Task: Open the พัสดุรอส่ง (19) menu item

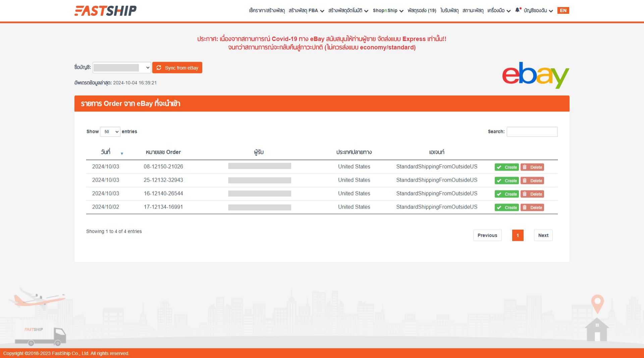Action: 422,10
